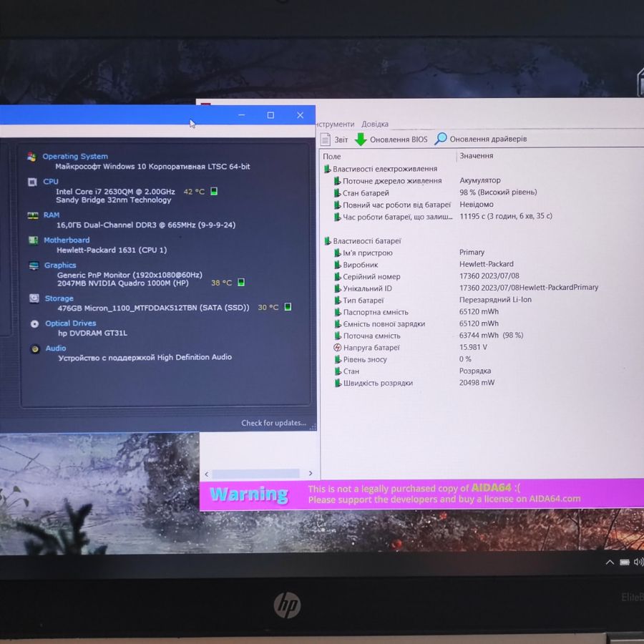644x644 pixels.
Task: Click the Graphics monitor icon in Speccy
Action: pyautogui.click(x=34, y=265)
